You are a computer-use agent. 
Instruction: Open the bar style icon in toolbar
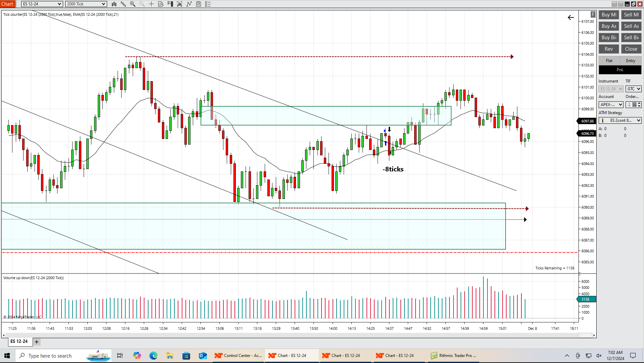114,4
